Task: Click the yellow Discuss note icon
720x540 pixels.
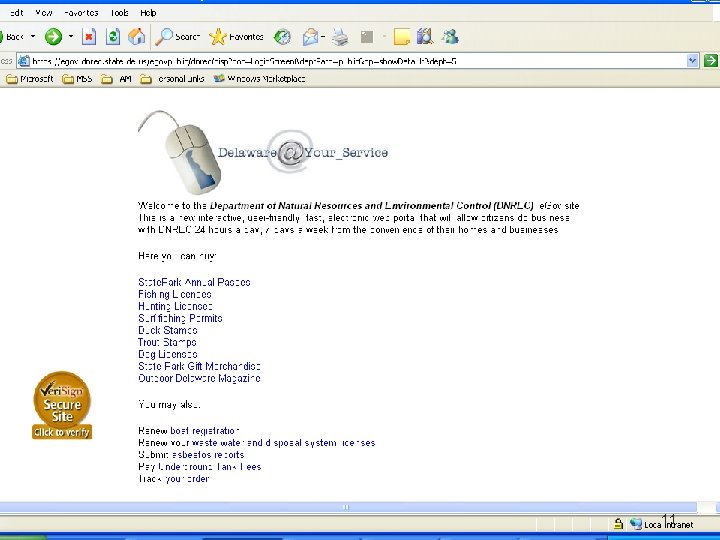Action: pos(401,37)
